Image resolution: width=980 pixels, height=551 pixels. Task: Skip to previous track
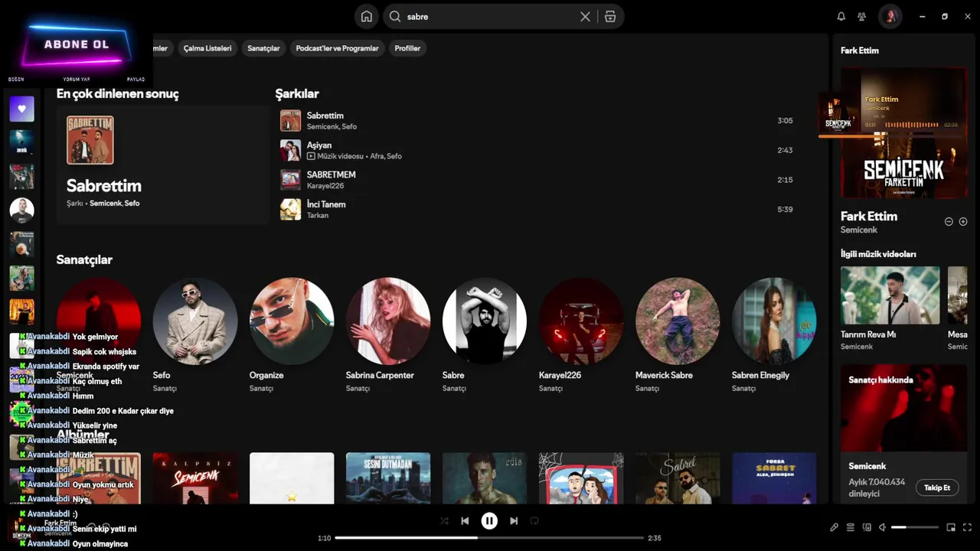[x=465, y=521]
